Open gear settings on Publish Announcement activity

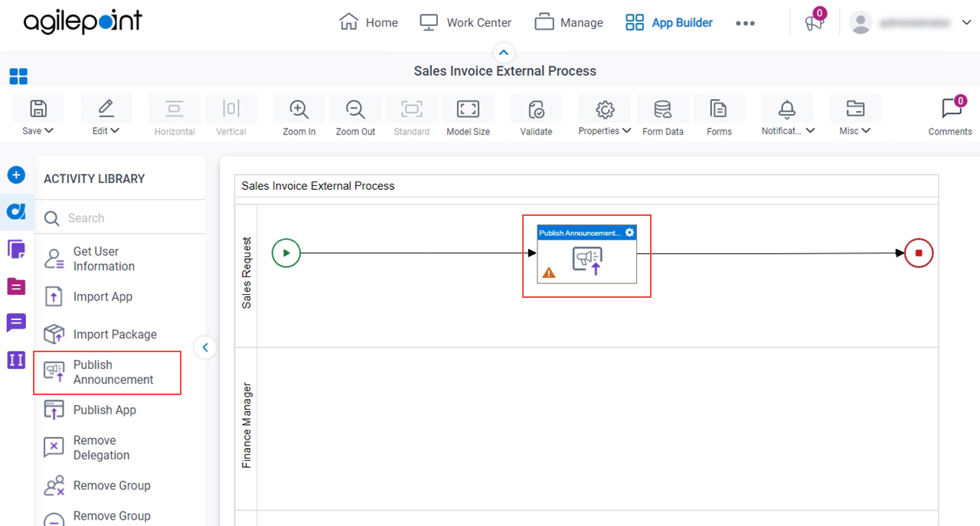click(629, 233)
